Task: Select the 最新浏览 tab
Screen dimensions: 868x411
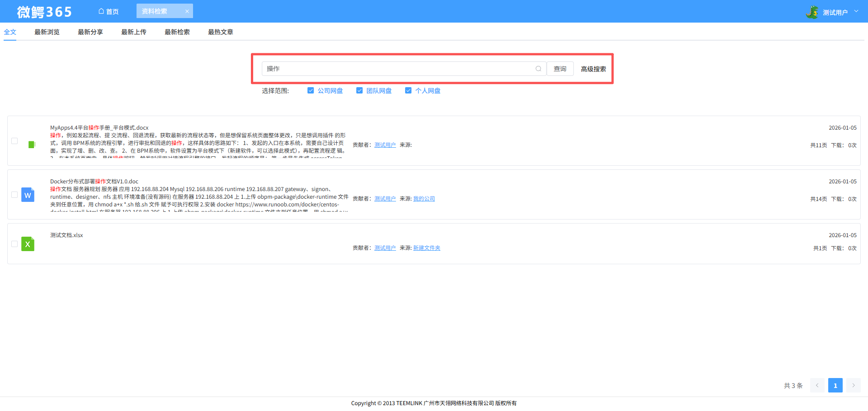Action: pos(47,32)
